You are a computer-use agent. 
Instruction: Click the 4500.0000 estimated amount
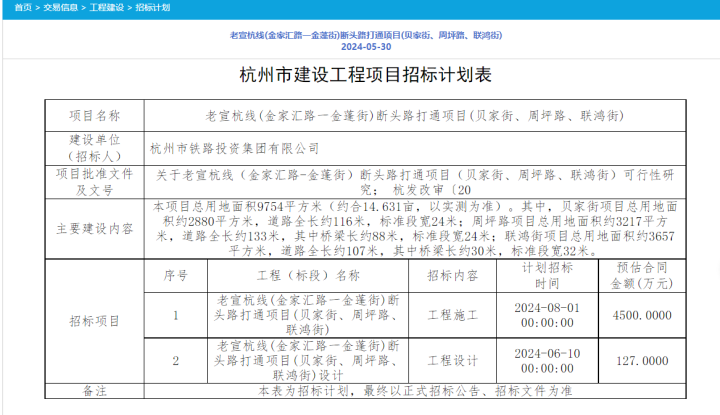641,314
